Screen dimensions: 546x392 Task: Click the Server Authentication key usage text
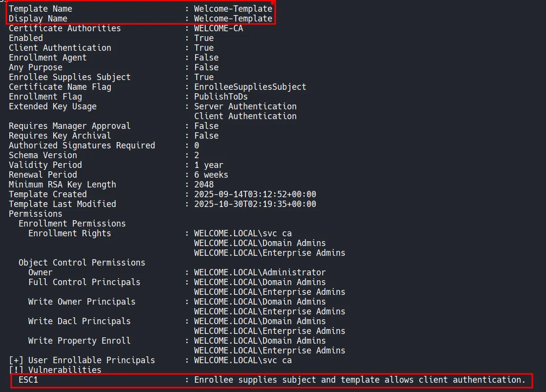(x=245, y=106)
